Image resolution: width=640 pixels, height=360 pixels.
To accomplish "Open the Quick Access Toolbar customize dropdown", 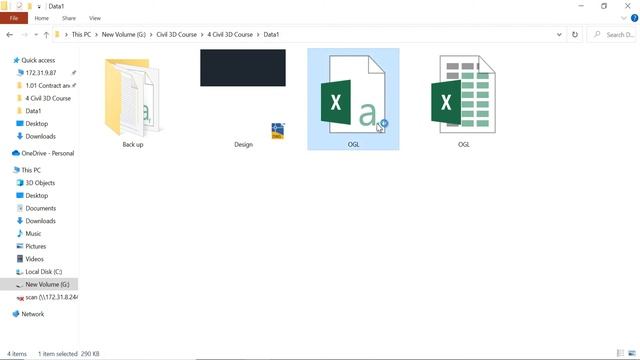I will [39, 7].
